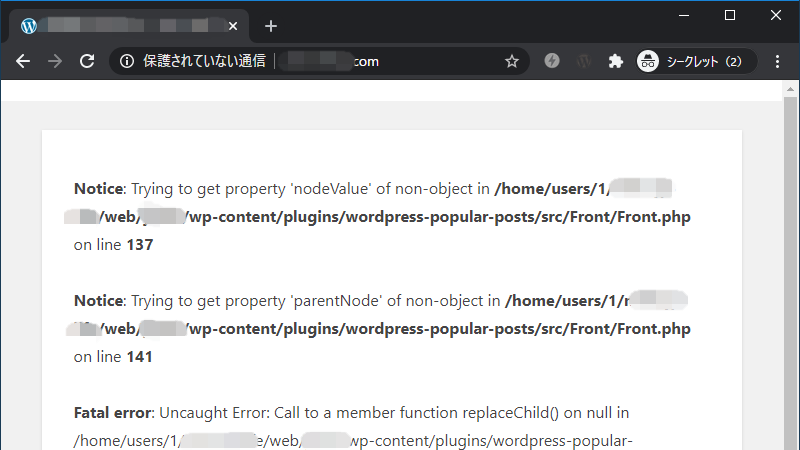The height and width of the screenshot is (450, 800).
Task: Click the scrollbar up arrow
Action: point(790,89)
